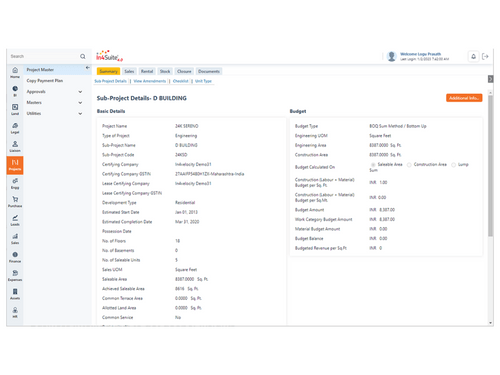Viewport: 500px width, 375px height.
Task: Collapse the menu with back arrow
Action: coord(88,68)
